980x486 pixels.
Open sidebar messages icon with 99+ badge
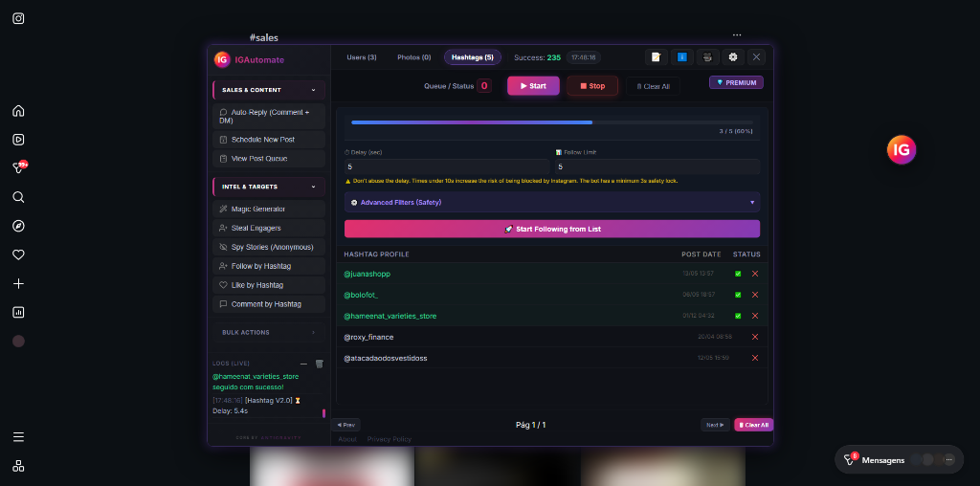point(19,167)
